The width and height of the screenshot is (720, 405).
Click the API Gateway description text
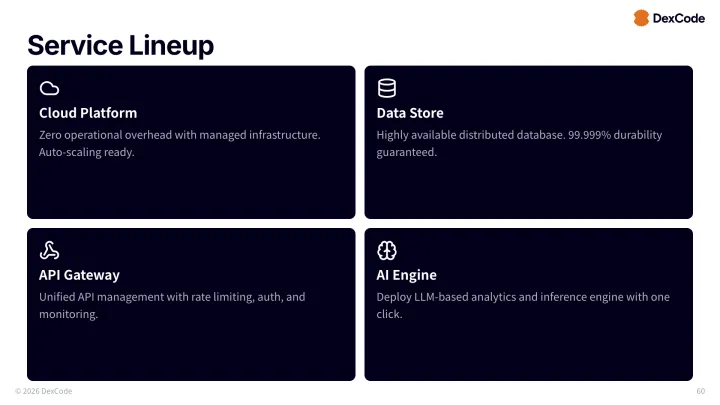point(172,305)
